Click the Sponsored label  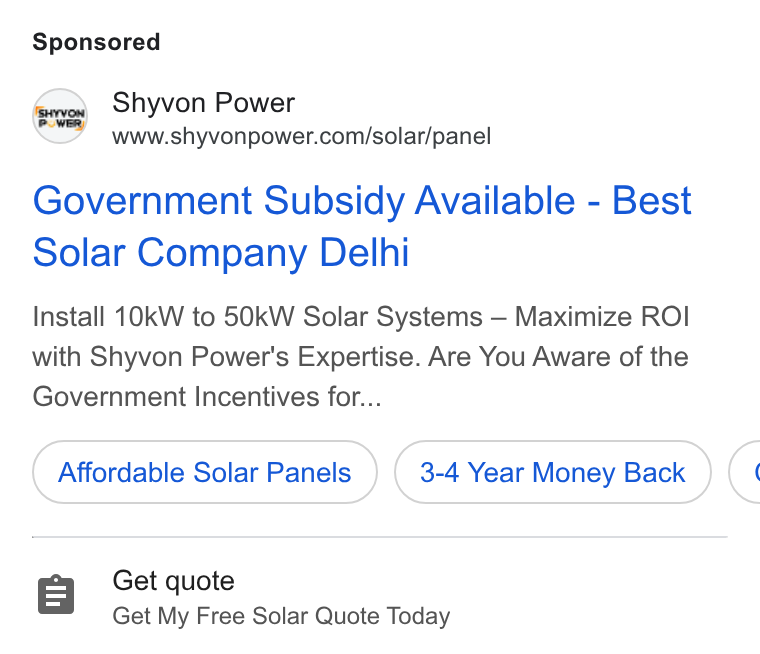(96, 42)
